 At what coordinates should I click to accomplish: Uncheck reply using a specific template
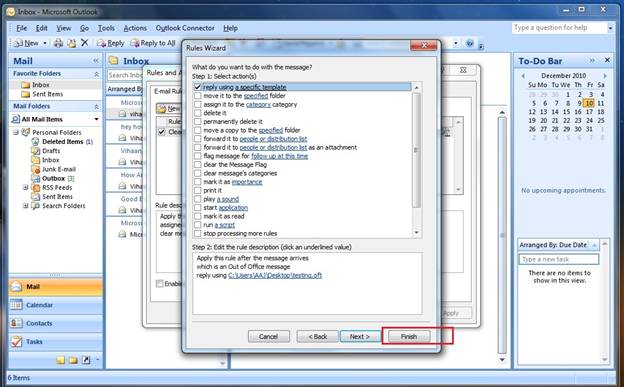pyautogui.click(x=197, y=87)
